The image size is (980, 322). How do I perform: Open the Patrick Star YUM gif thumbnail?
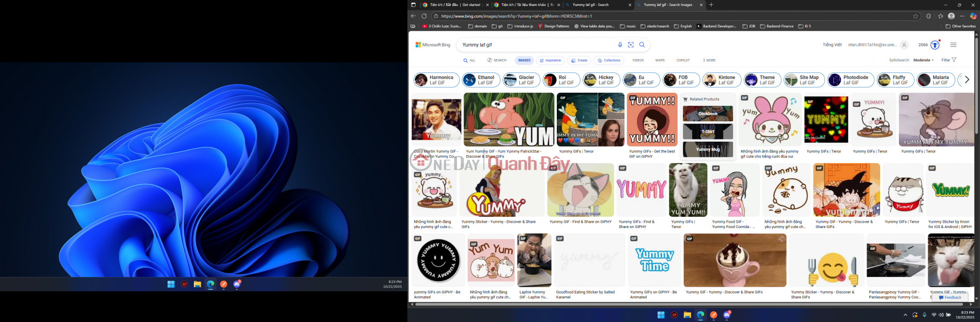point(509,120)
